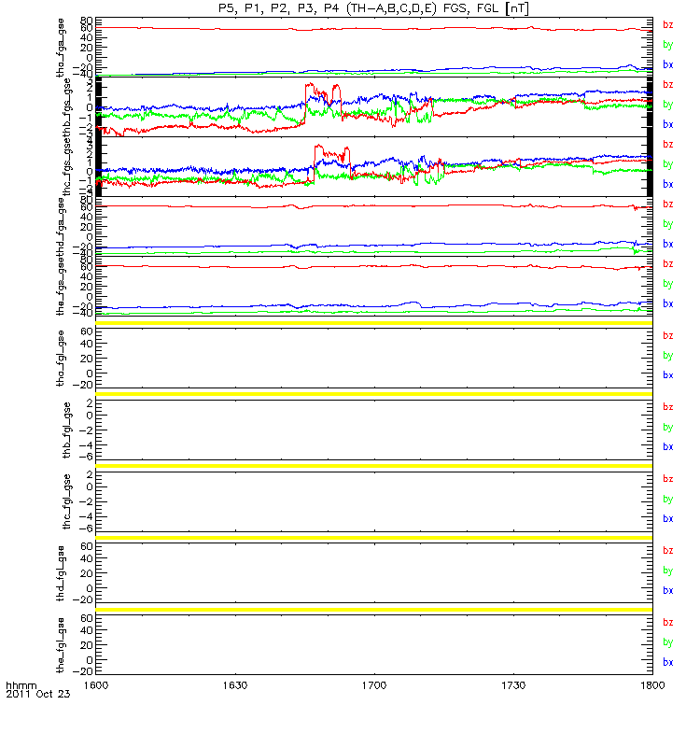Click the 'bx' legend label of the the_fgs_gse panel
The width and height of the screenshot is (700, 747).
click(668, 304)
